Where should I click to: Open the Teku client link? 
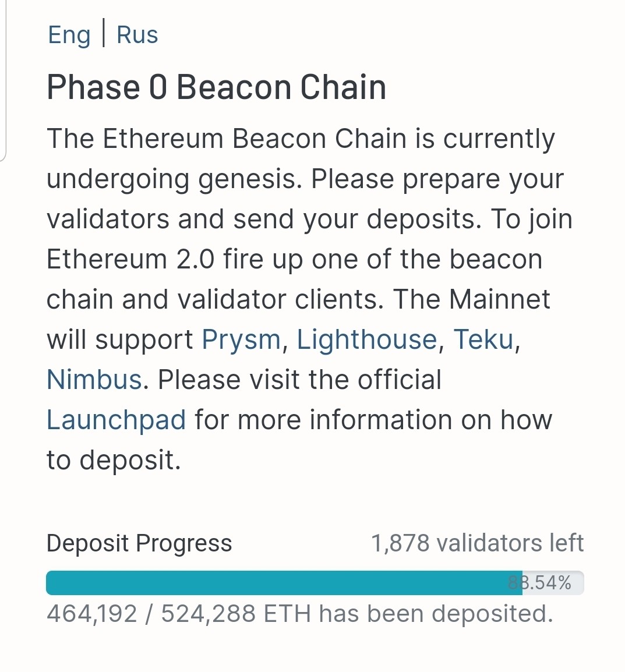483,339
